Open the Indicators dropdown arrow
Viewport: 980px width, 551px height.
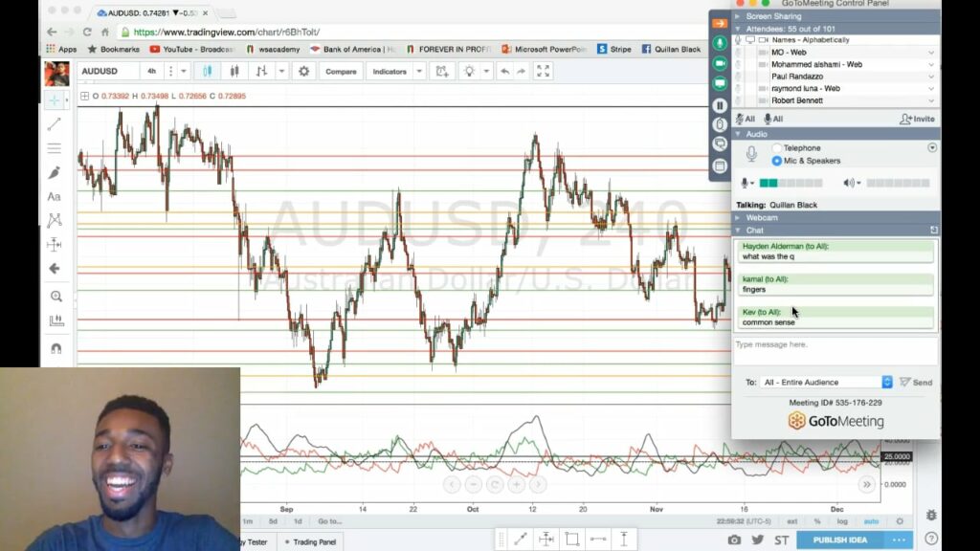(x=419, y=71)
